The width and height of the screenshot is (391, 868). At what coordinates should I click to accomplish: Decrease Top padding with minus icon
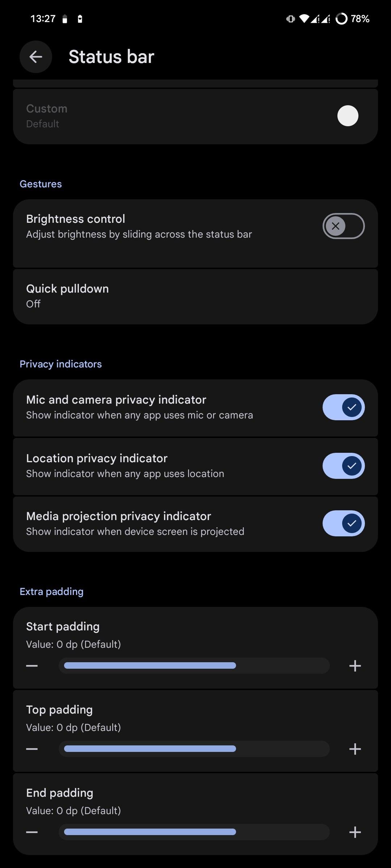pos(32,749)
